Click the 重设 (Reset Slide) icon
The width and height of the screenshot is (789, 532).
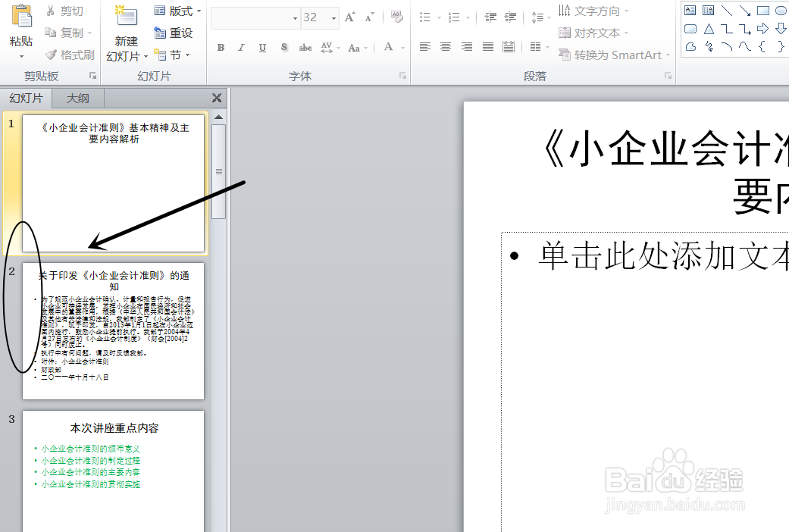161,33
